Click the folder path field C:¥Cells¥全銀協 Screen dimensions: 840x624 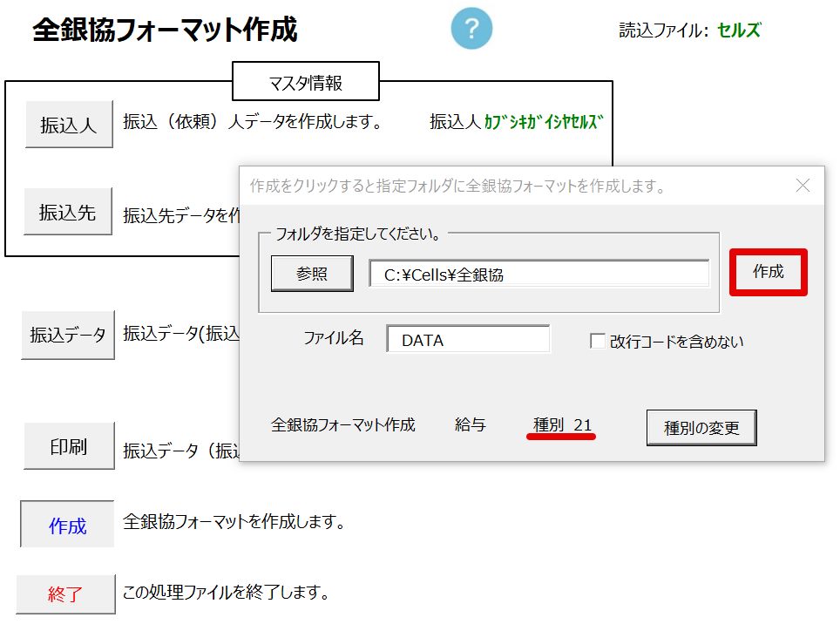pos(539,275)
